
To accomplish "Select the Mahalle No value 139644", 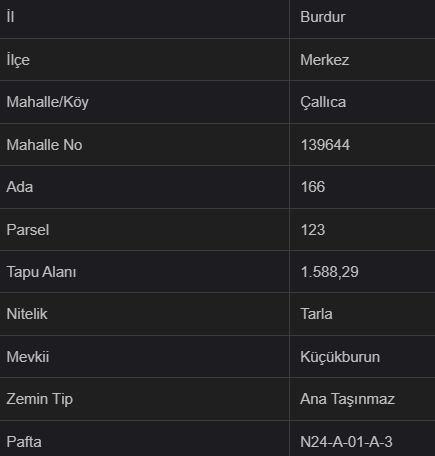I will (325, 145).
